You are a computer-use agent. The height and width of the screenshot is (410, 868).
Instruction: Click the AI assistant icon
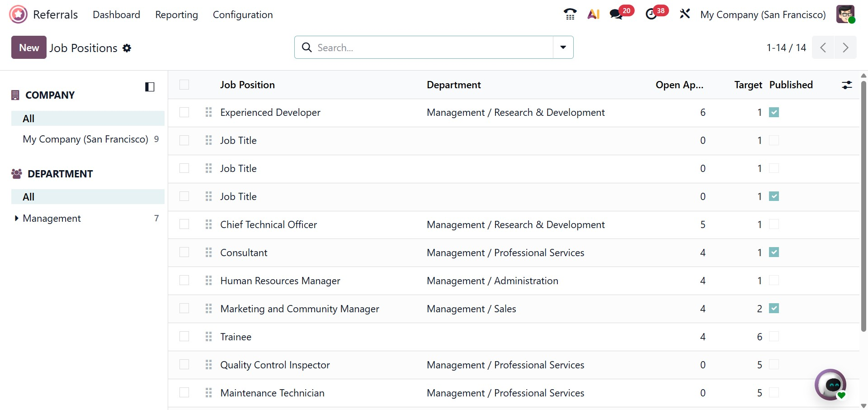coord(593,14)
